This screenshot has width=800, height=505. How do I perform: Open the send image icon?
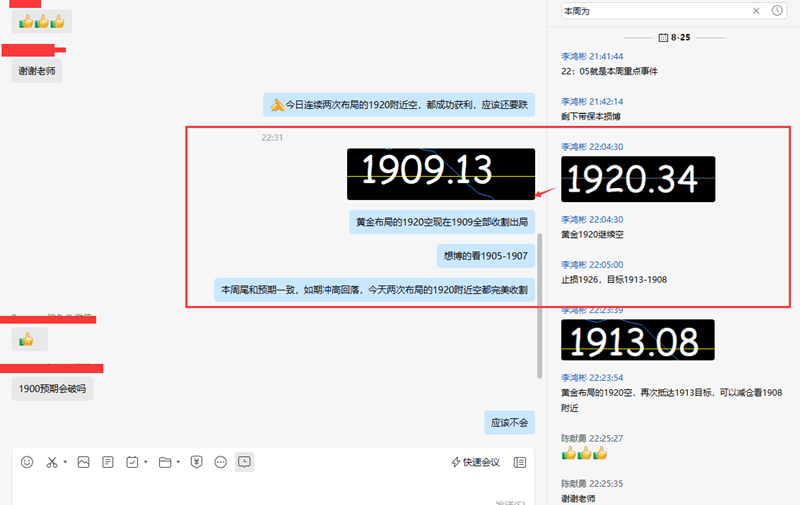point(84,462)
